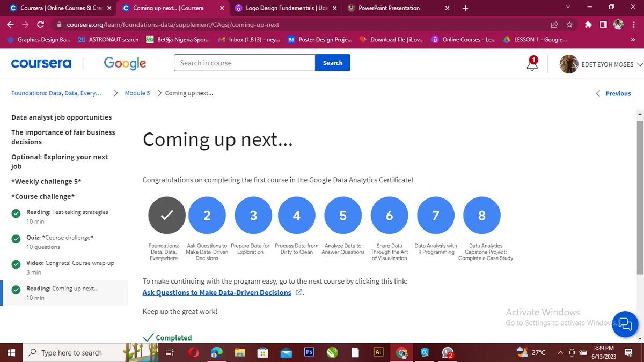Toggle Chrome side panel icon
Screen dimensions: 644x362
603,25
